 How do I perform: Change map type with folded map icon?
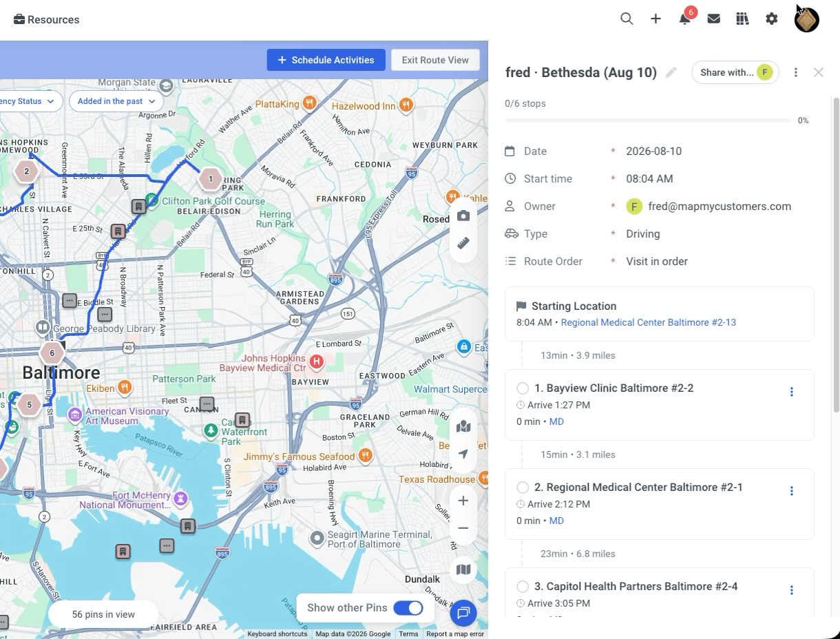[x=463, y=569]
